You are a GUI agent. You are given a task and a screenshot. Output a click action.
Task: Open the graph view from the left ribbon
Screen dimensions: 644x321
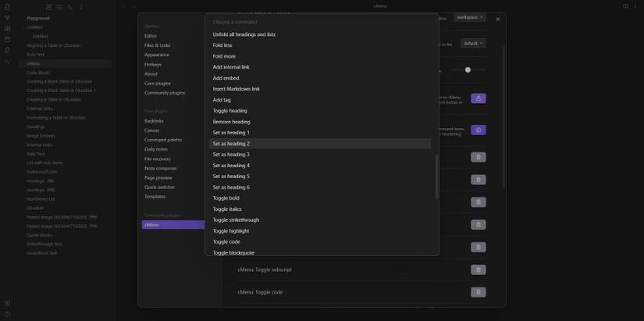7,18
